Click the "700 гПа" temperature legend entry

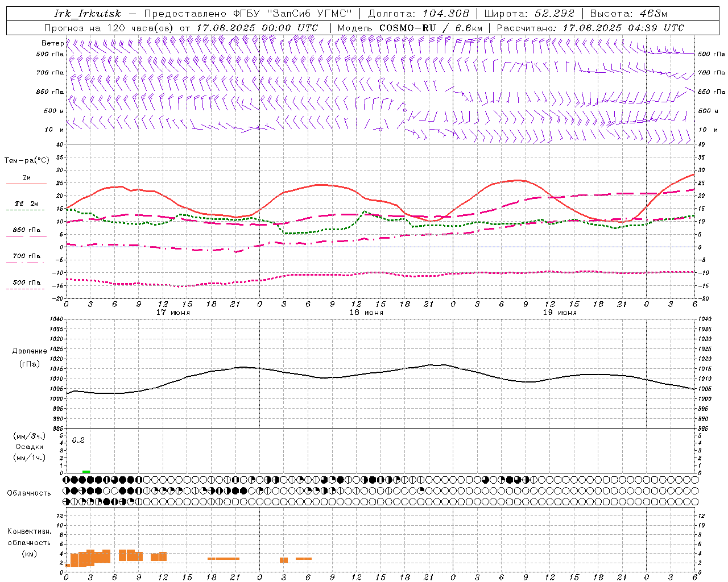click(26, 256)
